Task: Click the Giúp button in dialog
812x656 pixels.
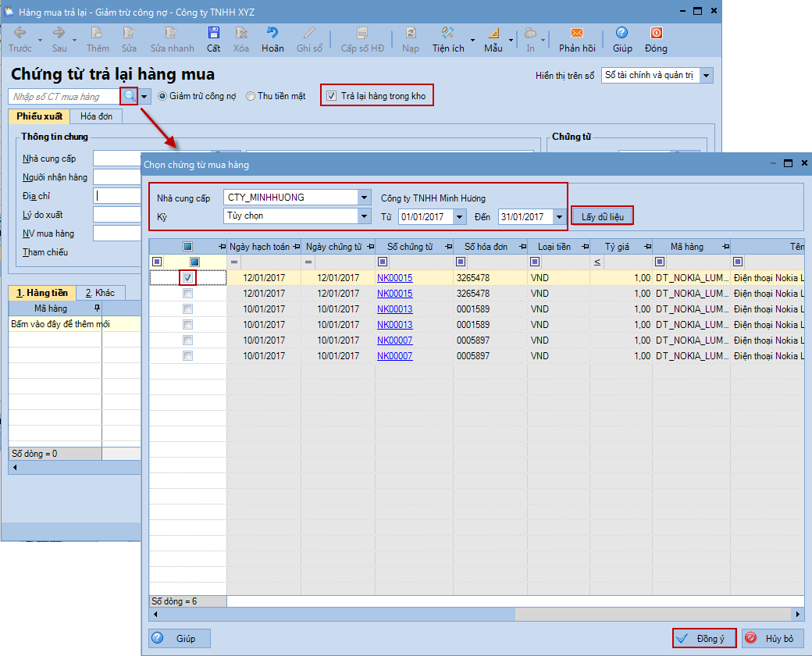Action: pyautogui.click(x=180, y=638)
